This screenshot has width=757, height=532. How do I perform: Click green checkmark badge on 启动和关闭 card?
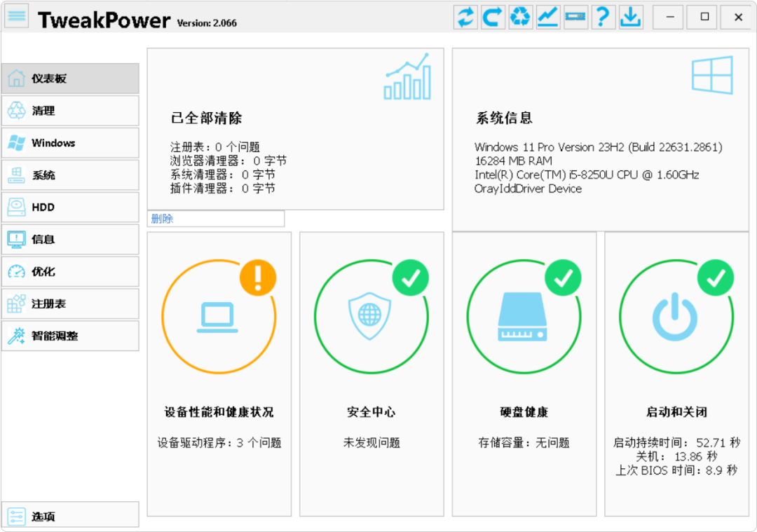click(x=716, y=278)
